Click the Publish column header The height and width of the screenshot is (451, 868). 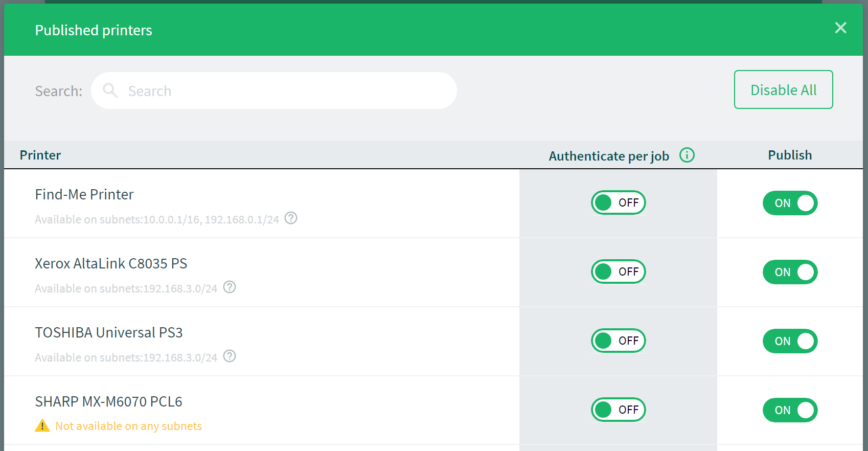(x=790, y=155)
